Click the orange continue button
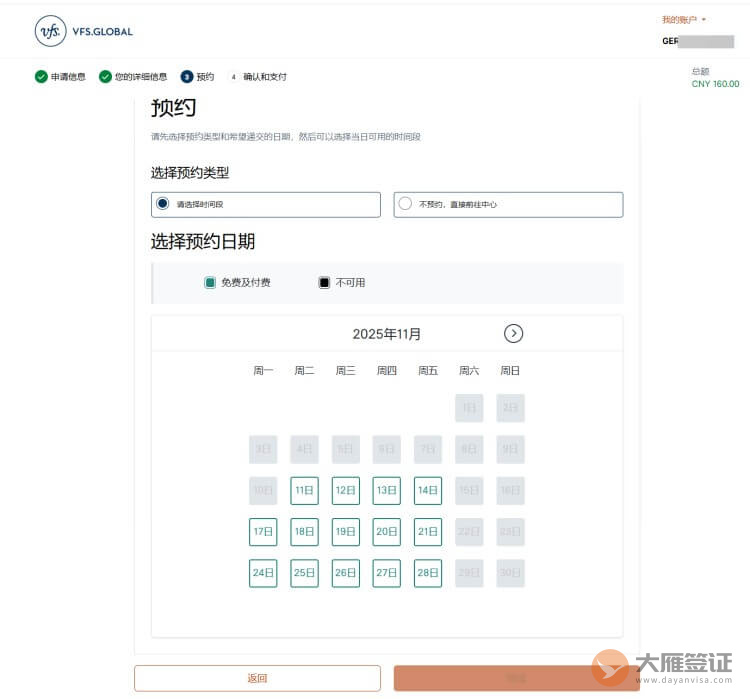 (x=517, y=678)
